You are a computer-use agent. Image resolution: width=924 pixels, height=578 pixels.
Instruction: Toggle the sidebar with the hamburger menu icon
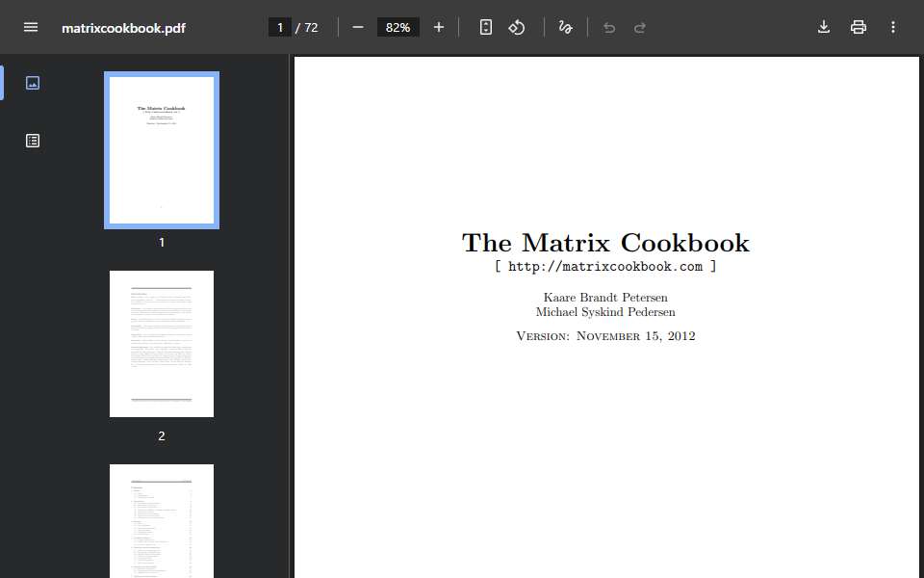pos(31,27)
